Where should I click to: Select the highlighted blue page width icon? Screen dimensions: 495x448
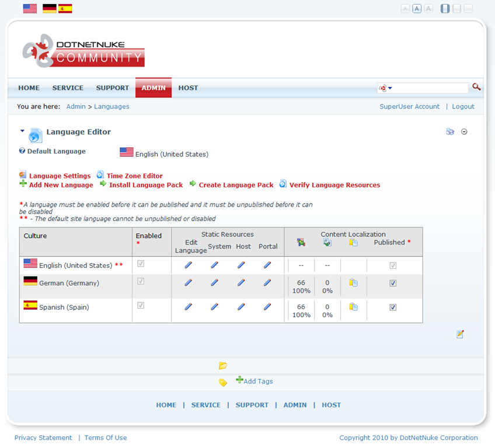pyautogui.click(x=445, y=9)
